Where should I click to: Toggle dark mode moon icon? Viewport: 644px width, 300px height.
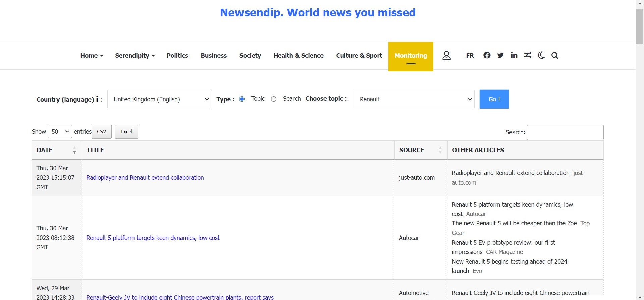541,55
